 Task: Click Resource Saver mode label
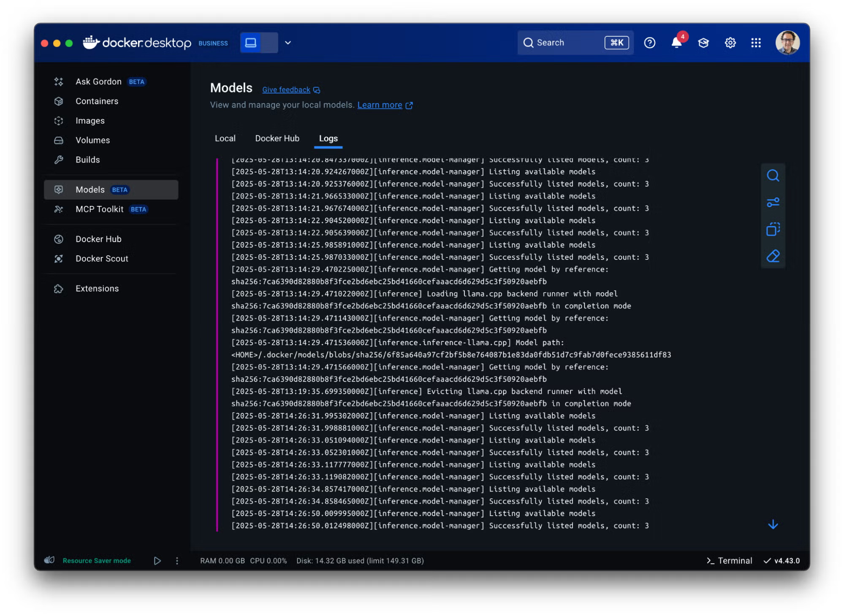pos(97,560)
